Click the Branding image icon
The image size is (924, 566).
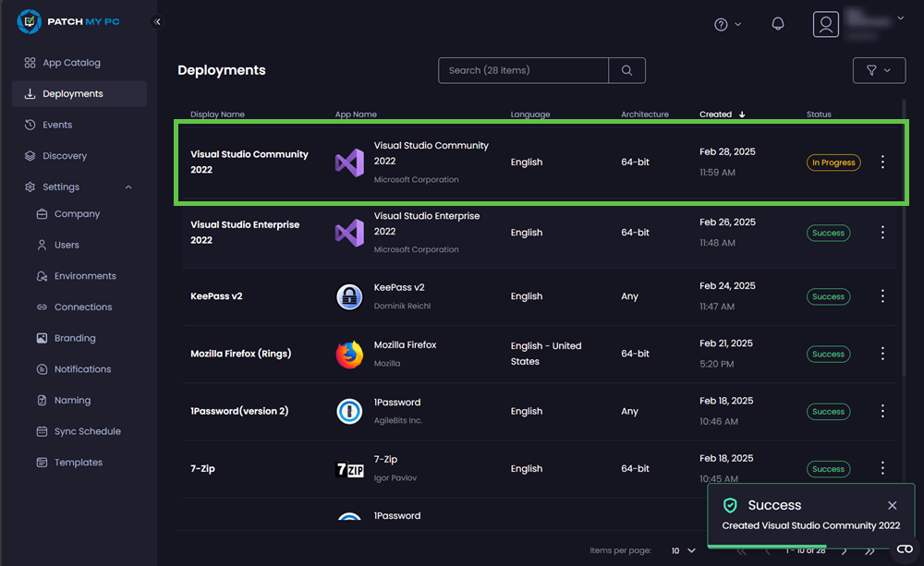42,338
